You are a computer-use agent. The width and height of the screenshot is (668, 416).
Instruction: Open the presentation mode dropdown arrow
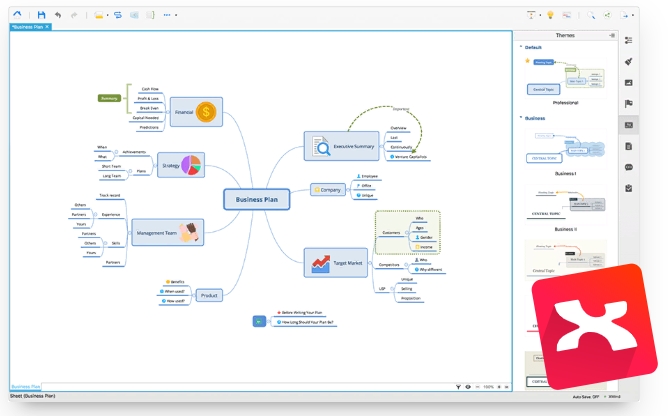click(x=540, y=15)
